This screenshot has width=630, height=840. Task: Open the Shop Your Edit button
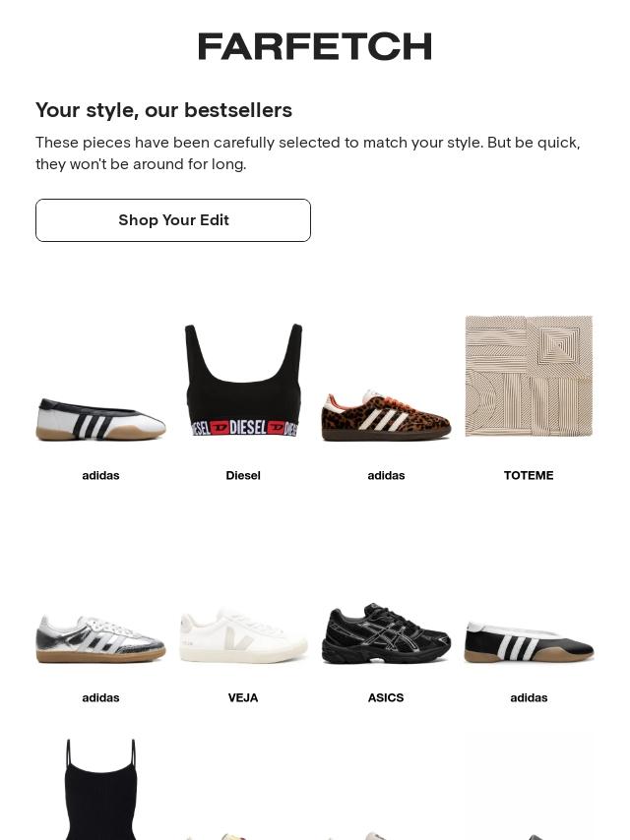[173, 220]
